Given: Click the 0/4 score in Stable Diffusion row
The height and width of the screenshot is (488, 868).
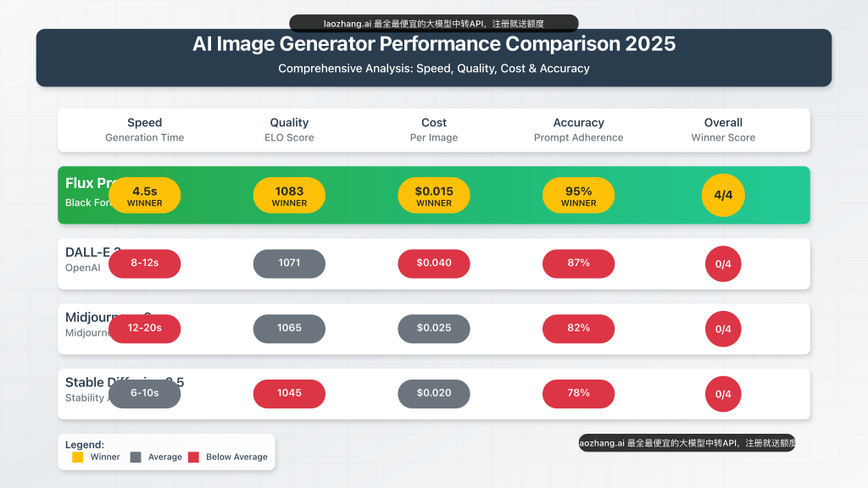Looking at the screenshot, I should tap(723, 394).
